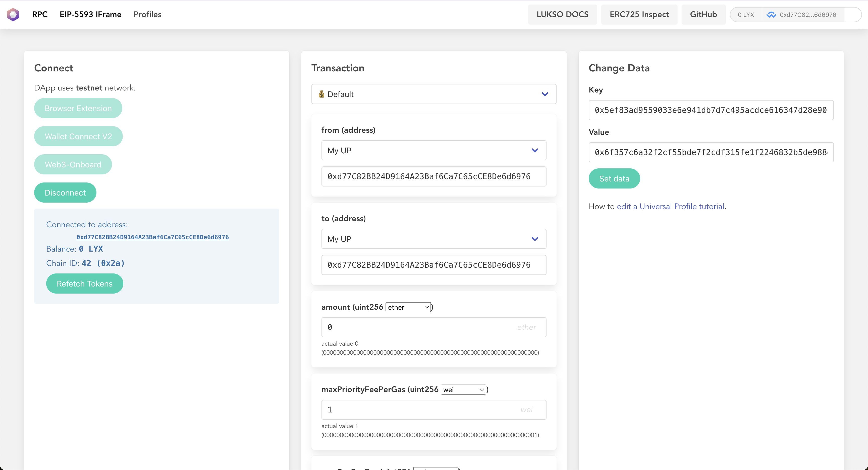Click the Set data button
The height and width of the screenshot is (470, 868).
pos(614,178)
